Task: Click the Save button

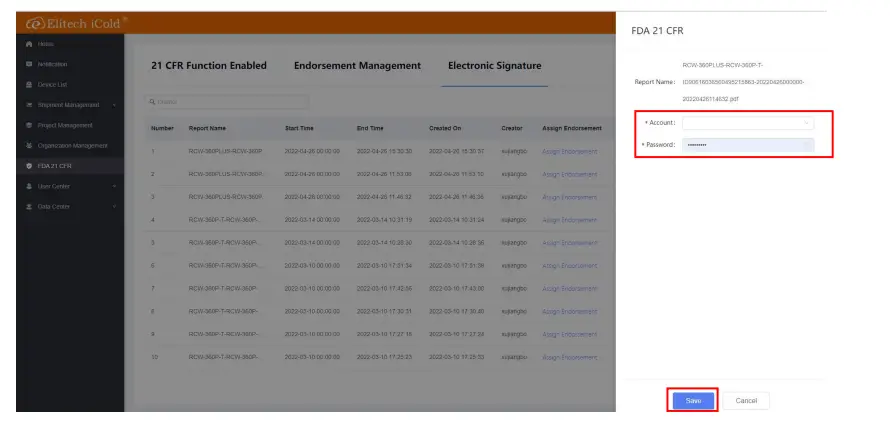Action: [693, 400]
